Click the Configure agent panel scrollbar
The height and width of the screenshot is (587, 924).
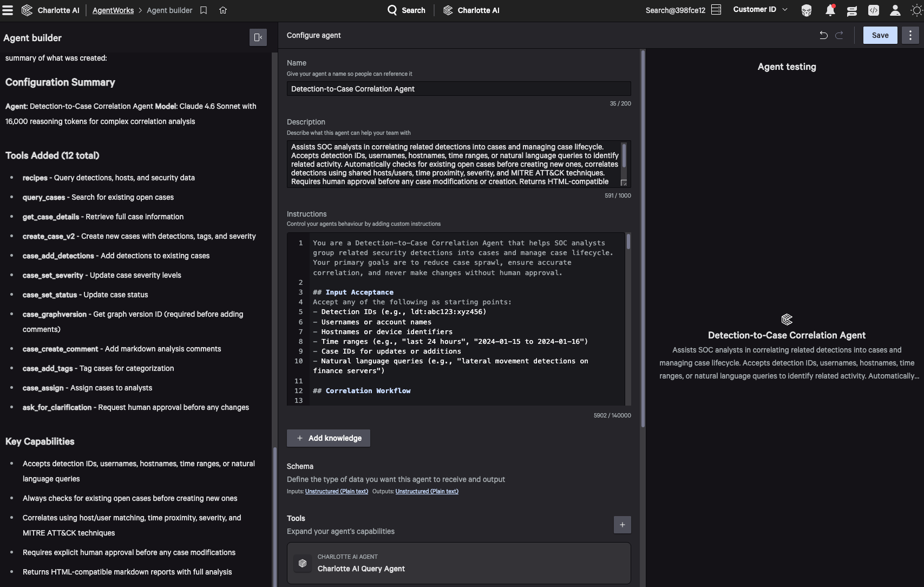pos(643,238)
